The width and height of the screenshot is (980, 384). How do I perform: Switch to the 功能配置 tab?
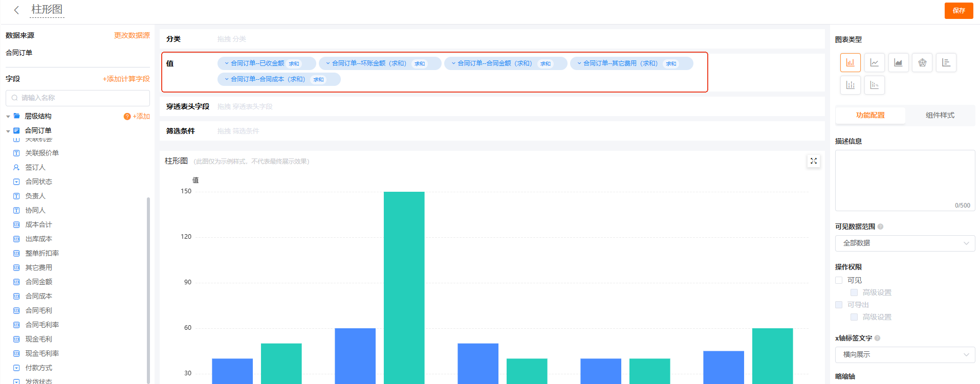tap(870, 116)
